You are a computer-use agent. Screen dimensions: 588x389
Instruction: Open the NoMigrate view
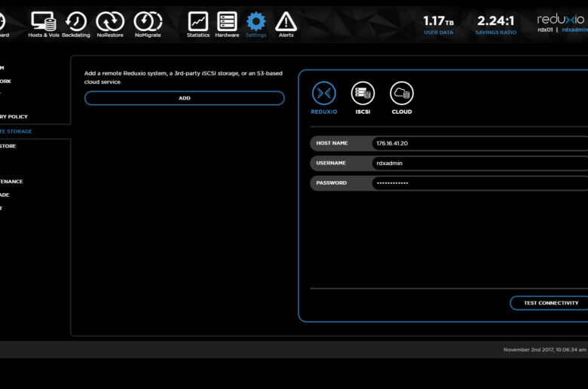(x=148, y=24)
